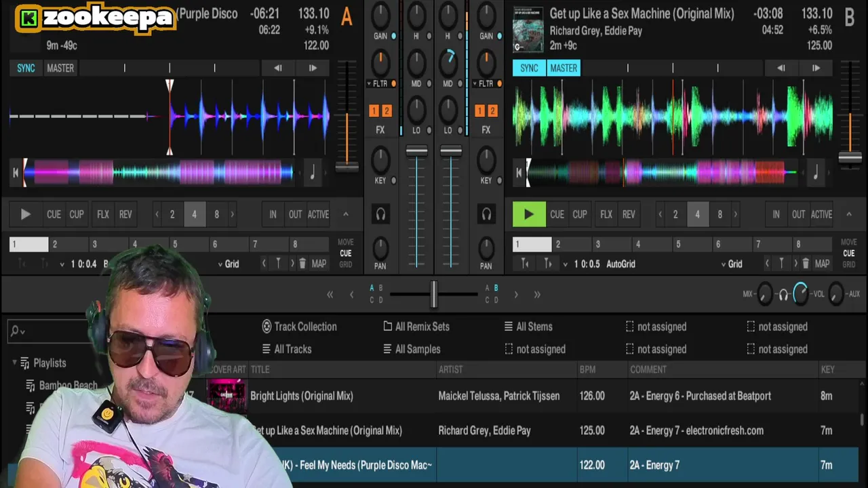Toggle keylock note icon on Deck B
The height and width of the screenshot is (488, 868).
(x=815, y=173)
